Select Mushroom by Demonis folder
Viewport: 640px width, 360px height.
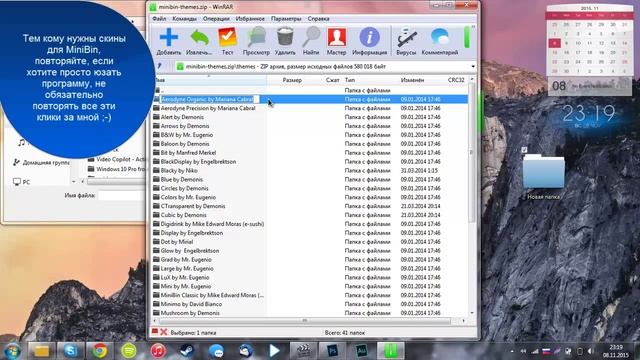pos(310,313)
